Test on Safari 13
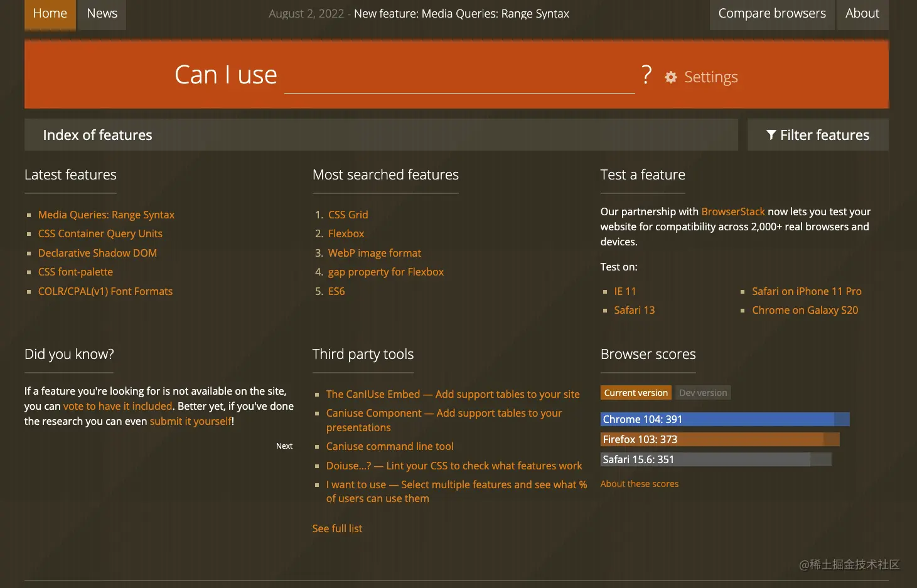917x588 pixels. (635, 310)
